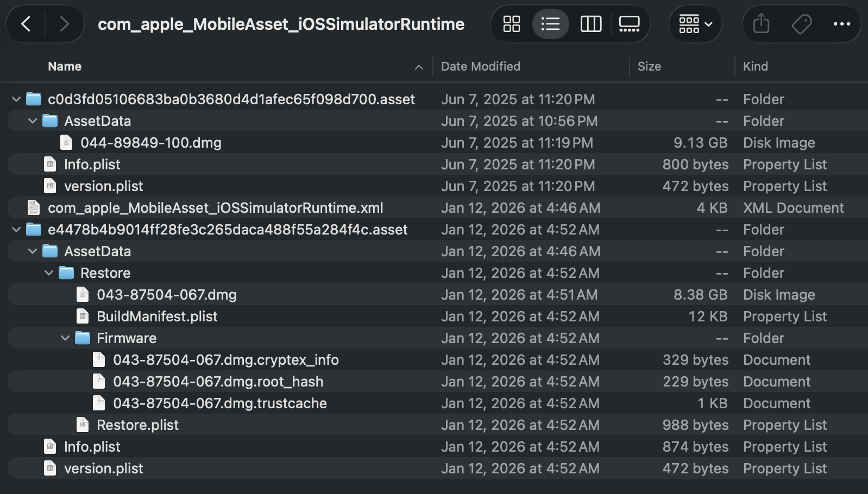
Task: Open the Group By dropdown
Action: tap(695, 24)
